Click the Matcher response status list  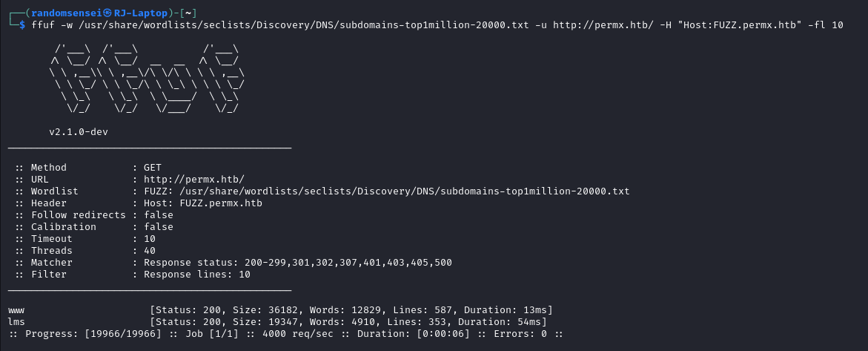298,262
